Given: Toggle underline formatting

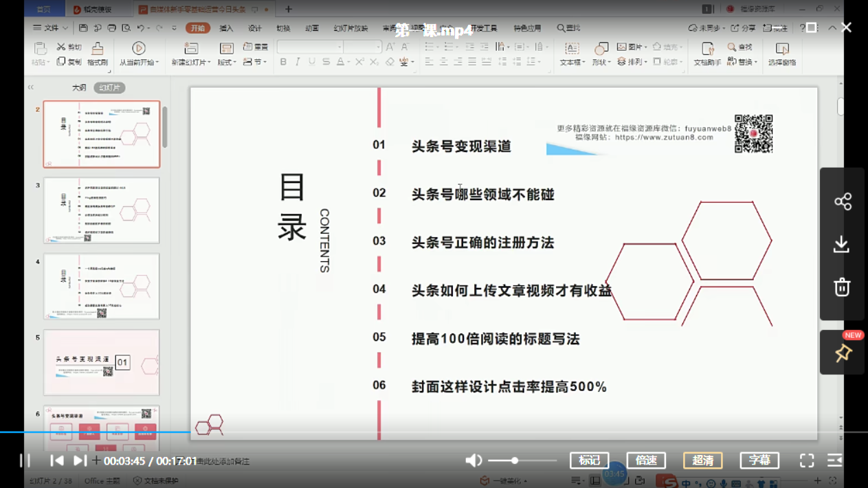Looking at the screenshot, I should point(312,62).
